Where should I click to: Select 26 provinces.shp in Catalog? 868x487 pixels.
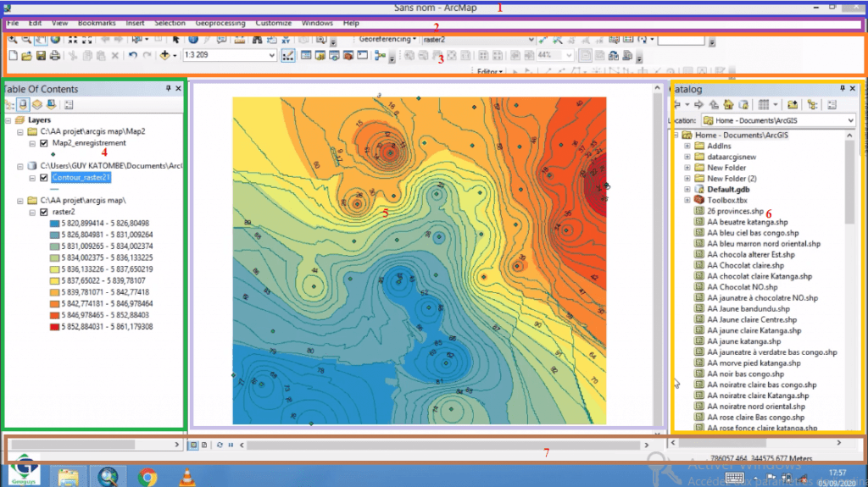point(736,210)
